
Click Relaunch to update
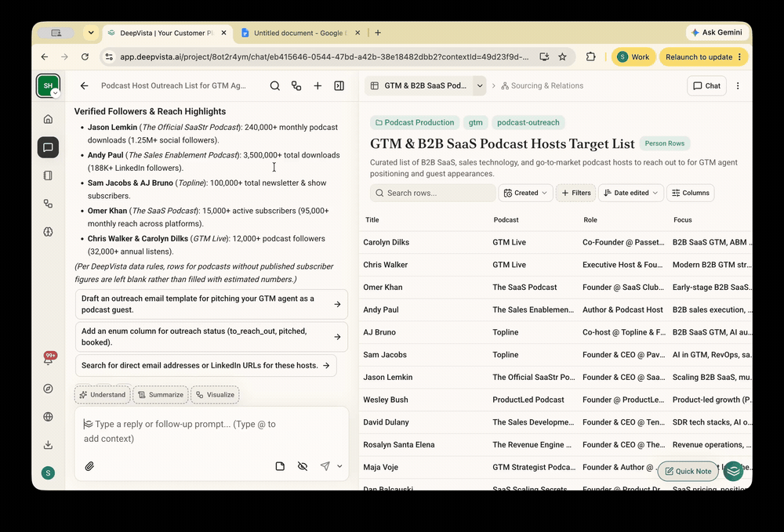[x=703, y=57]
